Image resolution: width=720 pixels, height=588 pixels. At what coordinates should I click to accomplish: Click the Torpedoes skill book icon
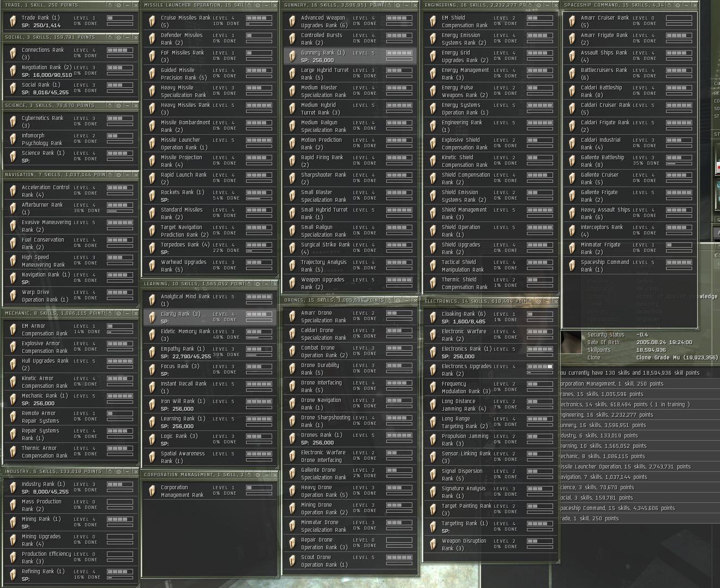pyautogui.click(x=153, y=248)
